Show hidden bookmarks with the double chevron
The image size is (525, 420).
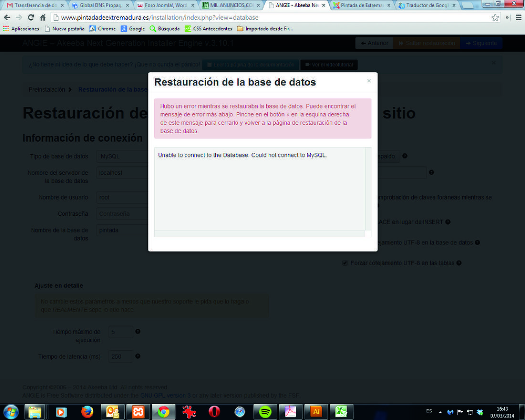[507, 17]
